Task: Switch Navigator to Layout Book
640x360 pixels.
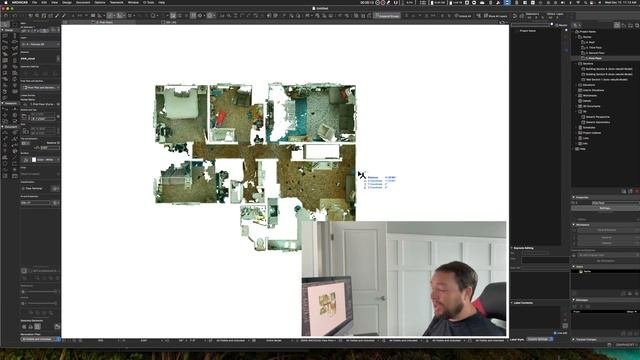Action: coord(630,25)
